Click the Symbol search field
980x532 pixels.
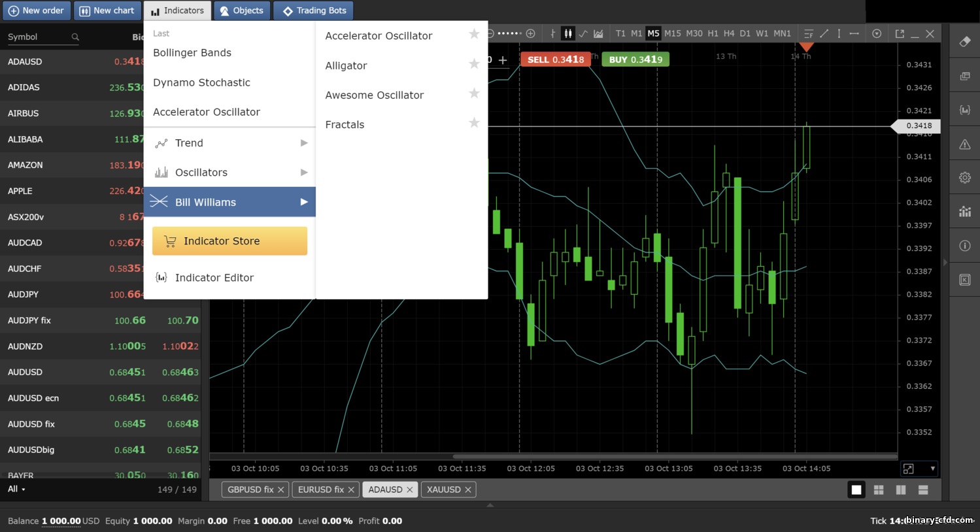[x=43, y=37]
